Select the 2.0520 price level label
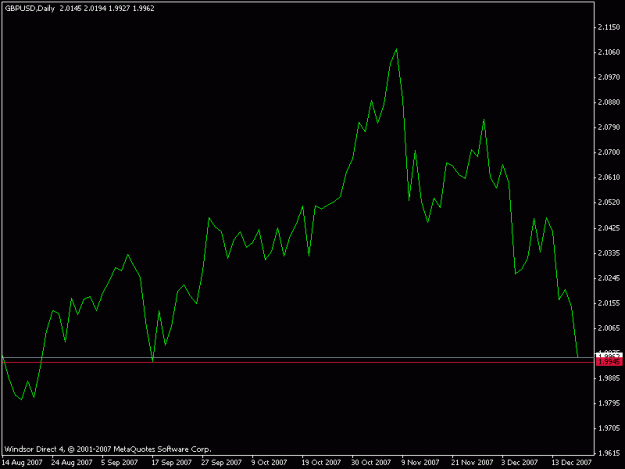The image size is (625, 469). tap(609, 202)
